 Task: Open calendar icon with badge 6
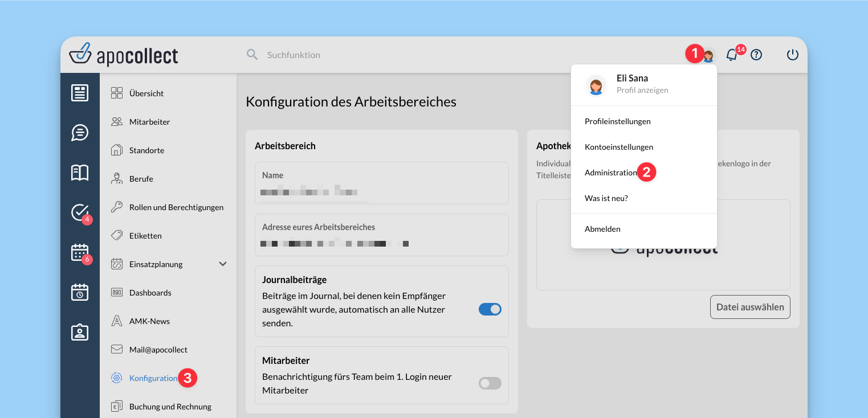80,252
